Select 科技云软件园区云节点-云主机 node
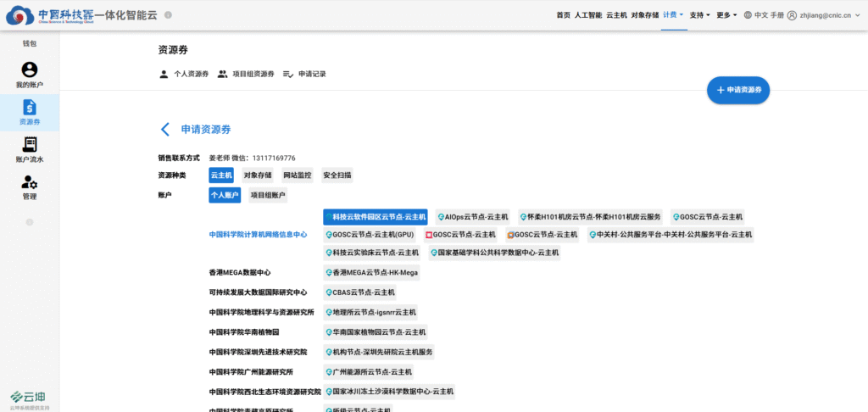The width and height of the screenshot is (868, 412). click(376, 217)
